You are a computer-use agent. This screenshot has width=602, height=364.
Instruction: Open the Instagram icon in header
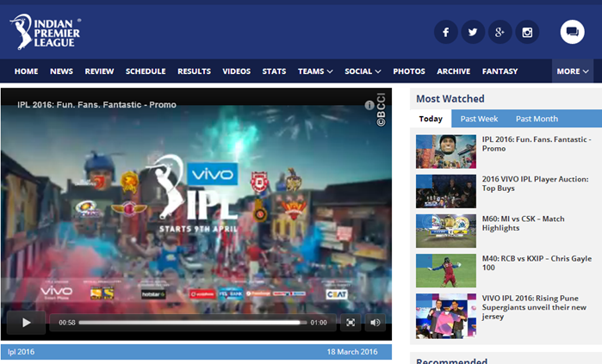pyautogui.click(x=527, y=33)
